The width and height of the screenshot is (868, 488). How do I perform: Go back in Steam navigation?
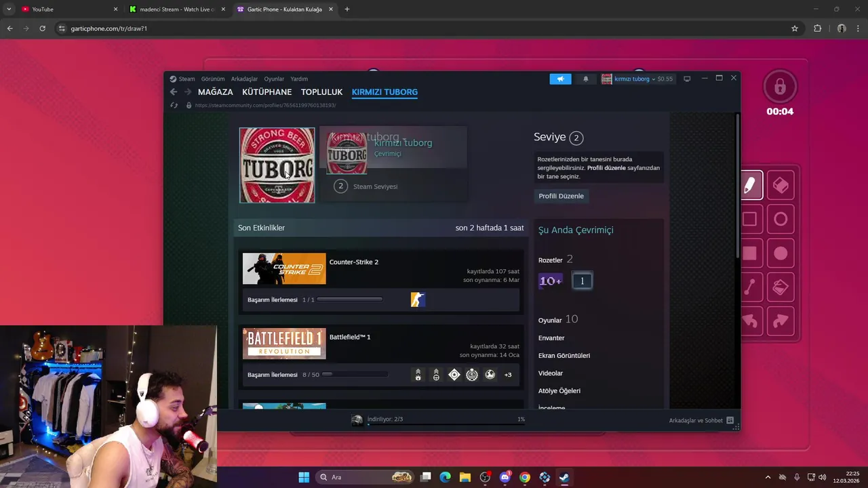(174, 91)
